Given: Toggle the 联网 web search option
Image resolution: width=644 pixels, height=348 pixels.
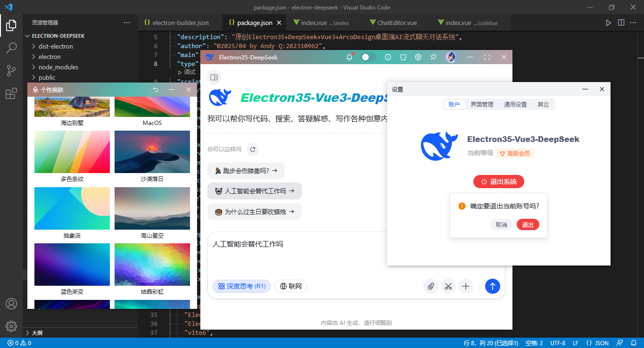Looking at the screenshot, I should coord(290,286).
